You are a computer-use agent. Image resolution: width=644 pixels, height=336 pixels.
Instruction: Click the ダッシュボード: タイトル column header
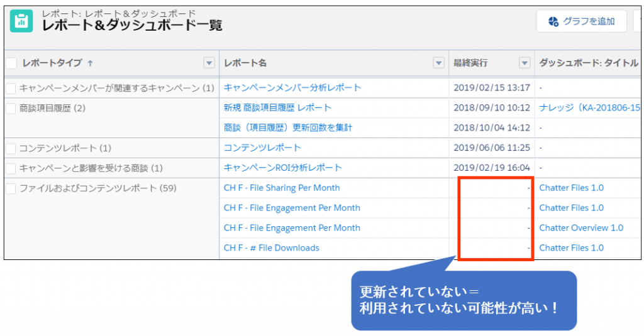point(589,63)
